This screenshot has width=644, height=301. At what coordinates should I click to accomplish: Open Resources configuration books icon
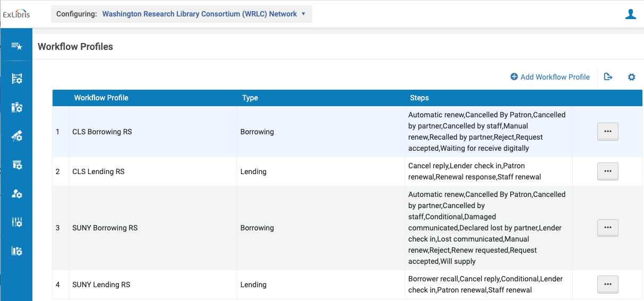16,107
